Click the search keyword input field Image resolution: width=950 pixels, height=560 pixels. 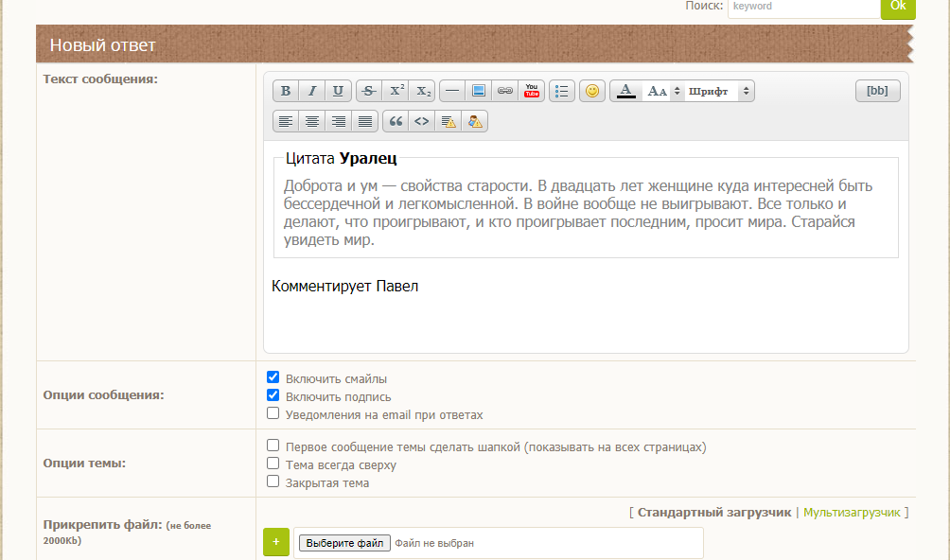click(x=803, y=7)
